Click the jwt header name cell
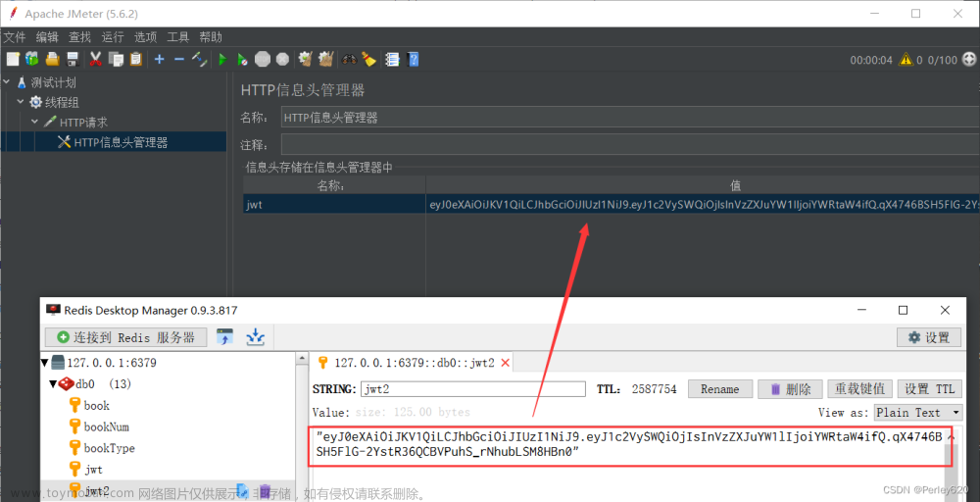 (334, 204)
